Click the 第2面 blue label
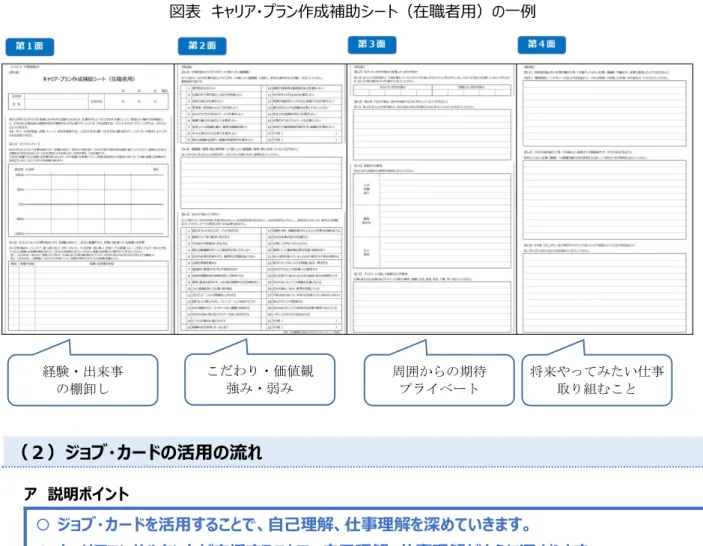The image size is (703, 546). pos(202,46)
